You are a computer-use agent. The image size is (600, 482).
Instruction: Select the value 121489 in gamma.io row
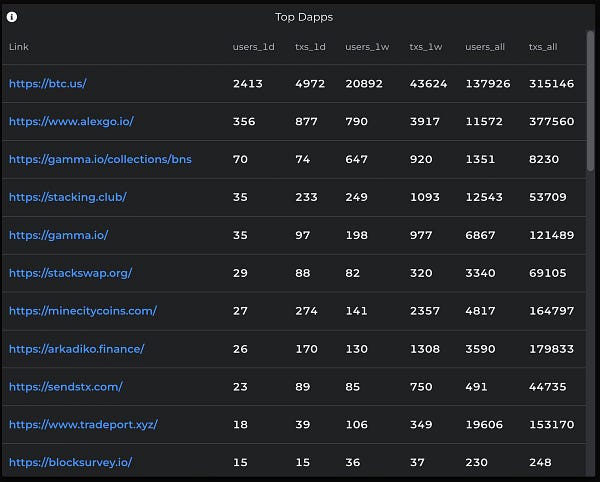(x=551, y=235)
